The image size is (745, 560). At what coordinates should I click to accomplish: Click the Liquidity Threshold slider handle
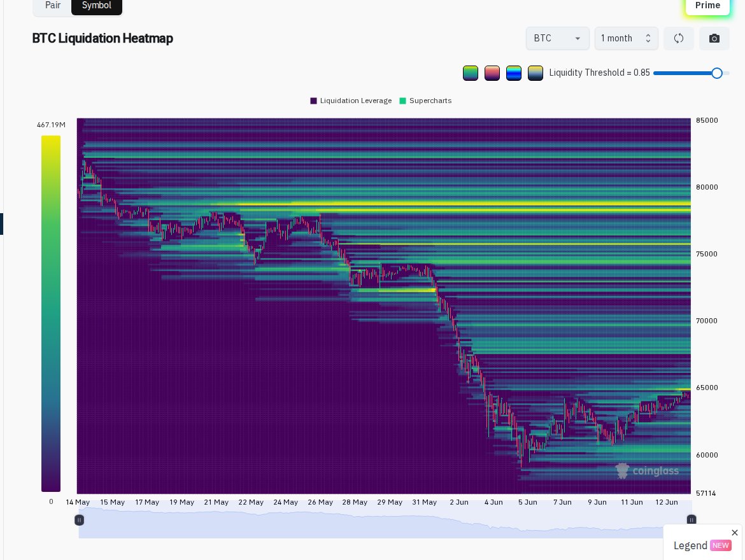coord(717,73)
